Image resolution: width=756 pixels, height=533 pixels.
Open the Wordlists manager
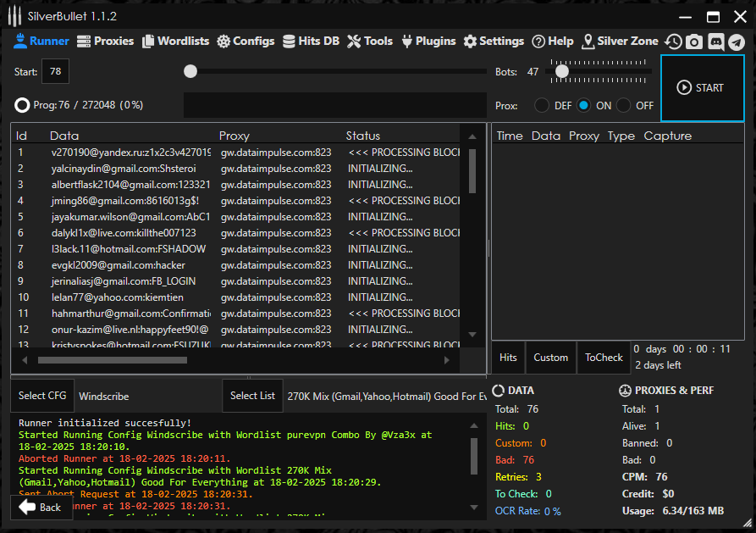tap(176, 41)
